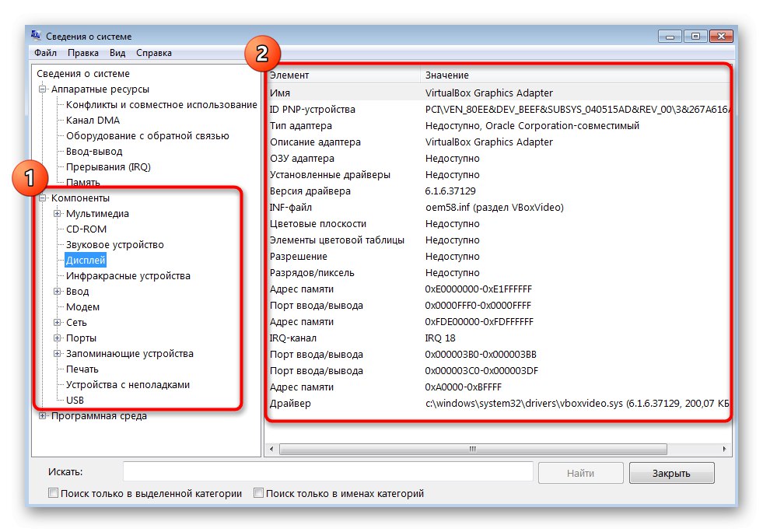The image size is (763, 532).
Task: Select the Описание адаптера row
Action: (x=499, y=142)
